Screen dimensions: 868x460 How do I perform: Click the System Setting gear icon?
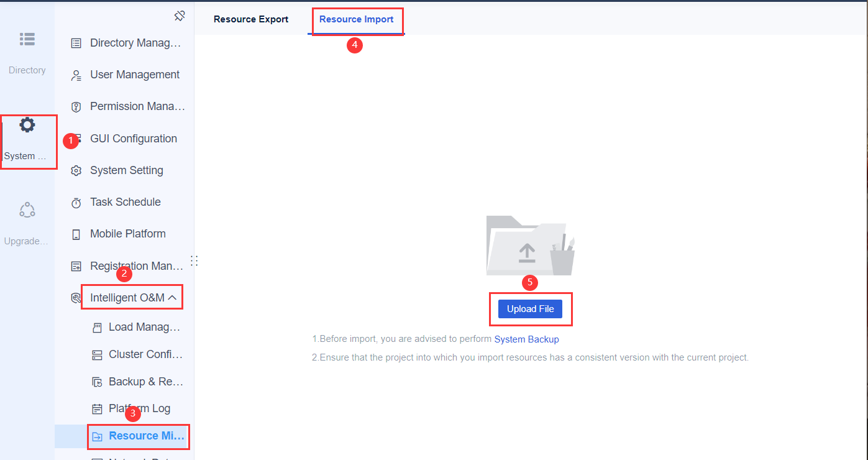tap(76, 170)
